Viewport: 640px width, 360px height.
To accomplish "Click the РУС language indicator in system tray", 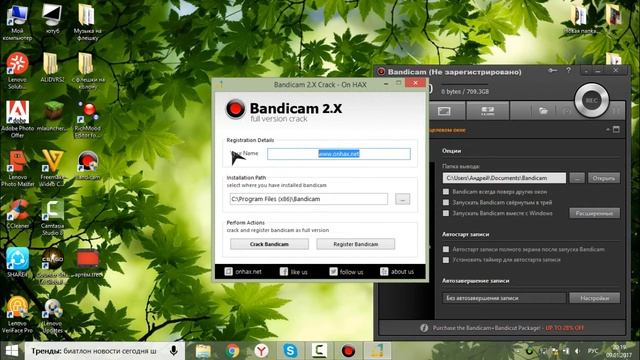I will tap(593, 351).
